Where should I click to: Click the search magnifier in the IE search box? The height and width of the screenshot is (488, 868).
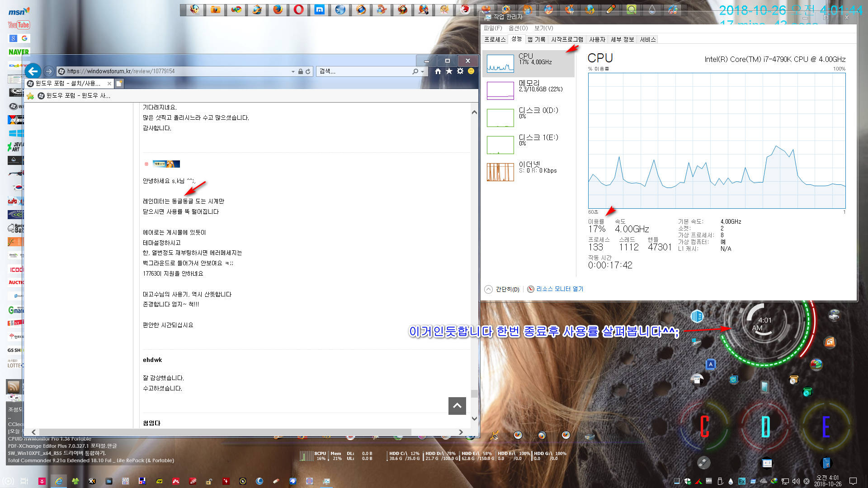(x=415, y=71)
